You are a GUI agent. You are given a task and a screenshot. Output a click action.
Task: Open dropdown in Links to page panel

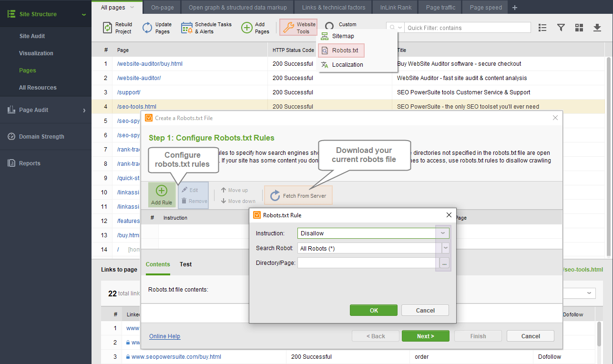tap(590, 293)
